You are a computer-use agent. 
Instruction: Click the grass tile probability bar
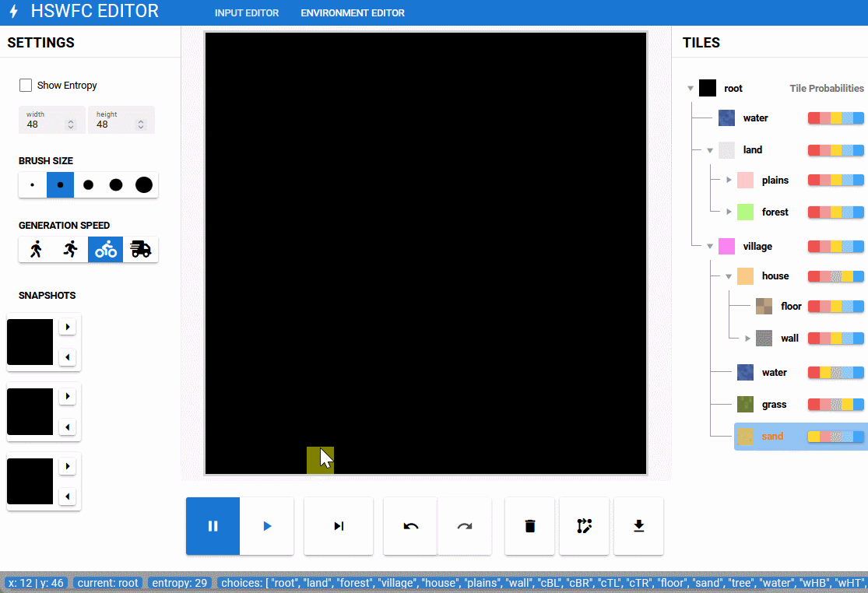point(835,405)
